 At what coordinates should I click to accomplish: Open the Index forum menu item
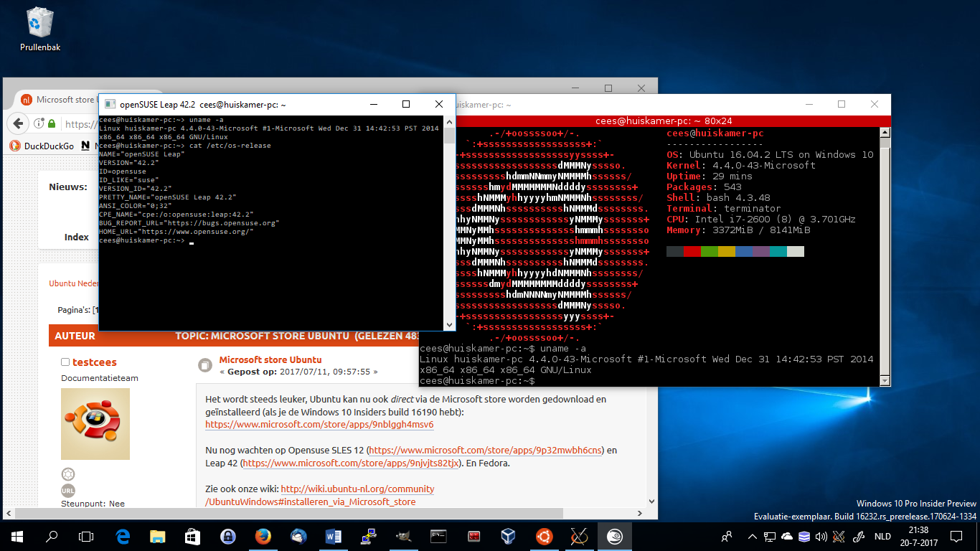(77, 237)
